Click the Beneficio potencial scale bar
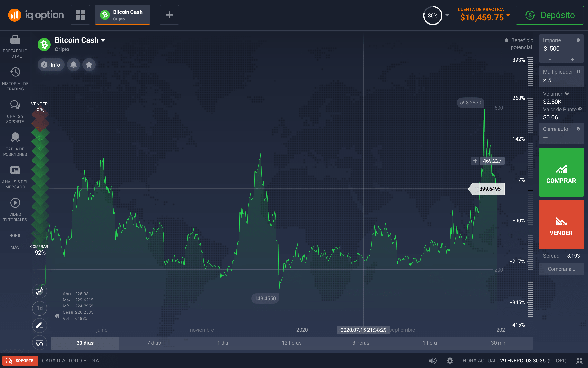The image size is (588, 368). [x=531, y=191]
